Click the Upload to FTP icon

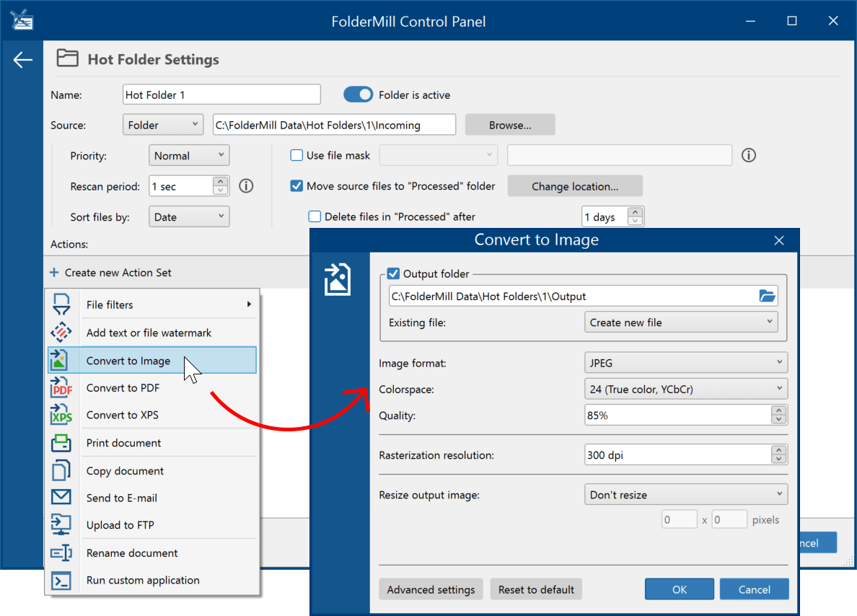61,524
